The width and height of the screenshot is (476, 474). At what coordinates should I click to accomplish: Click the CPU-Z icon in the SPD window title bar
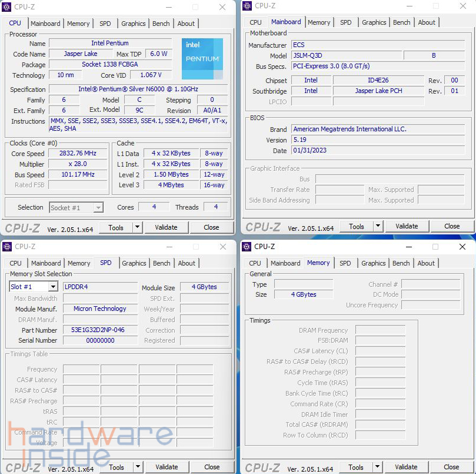click(x=7, y=247)
